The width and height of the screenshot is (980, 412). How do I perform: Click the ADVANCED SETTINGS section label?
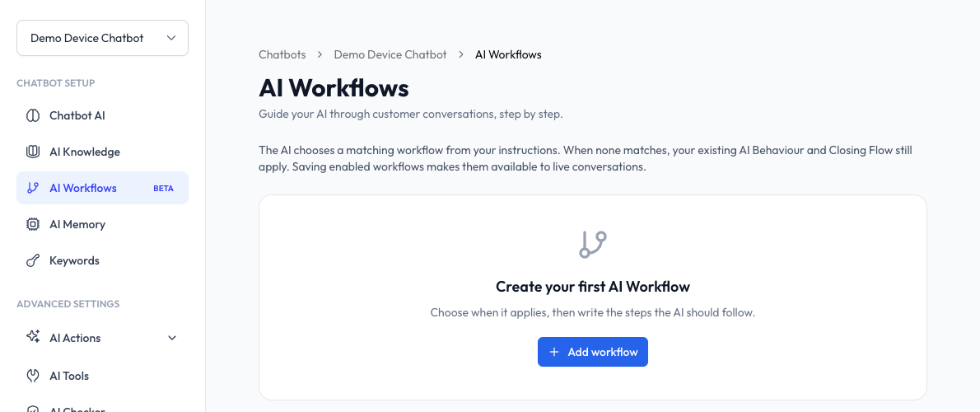click(x=68, y=304)
